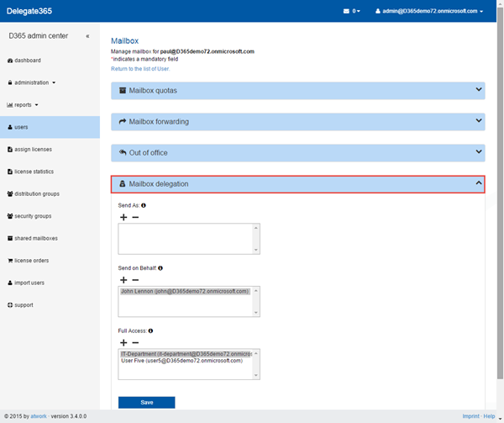
Task: Click the Save button
Action: click(146, 402)
